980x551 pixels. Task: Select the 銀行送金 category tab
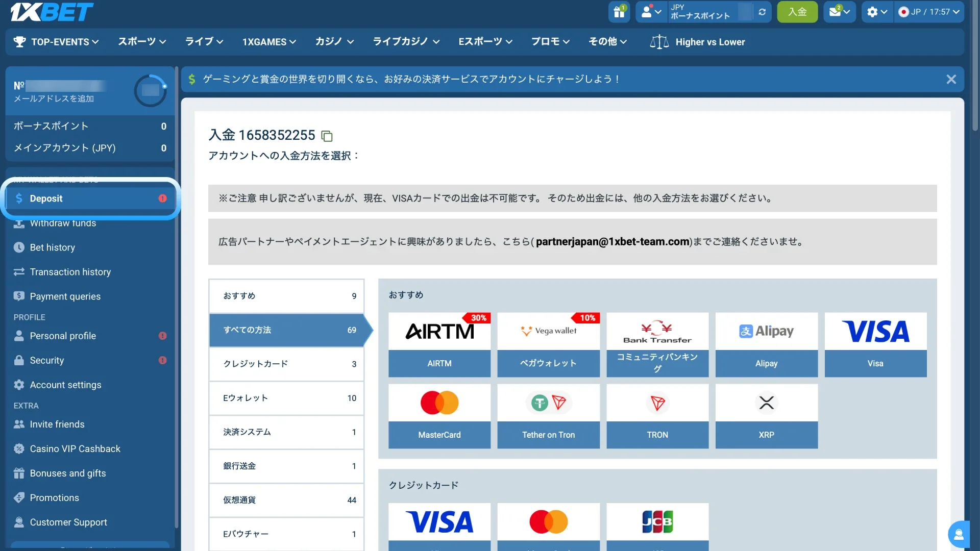point(286,466)
